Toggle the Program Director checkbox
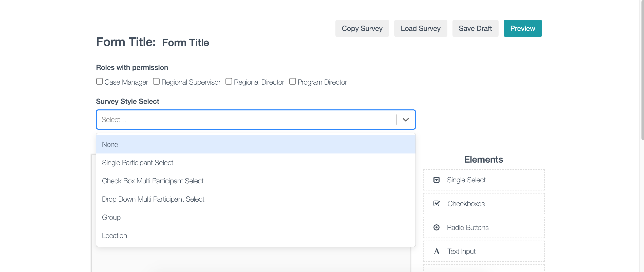Screen dimensions: 644x272 click(x=293, y=82)
